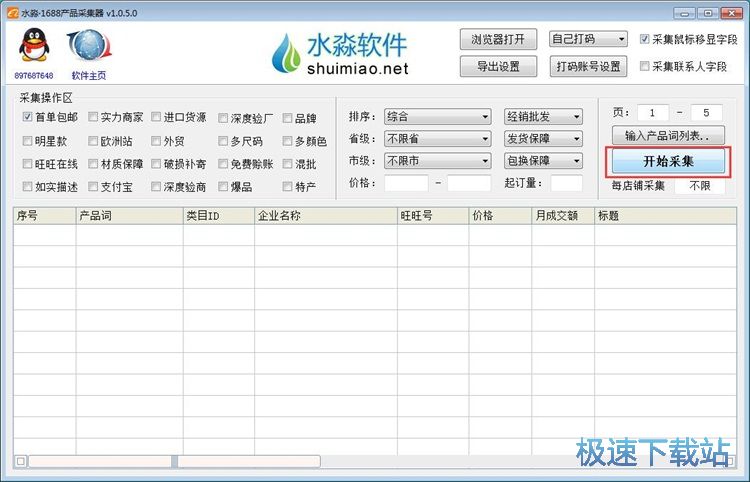Check the 实力商家 checkbox

pyautogui.click(x=93, y=117)
